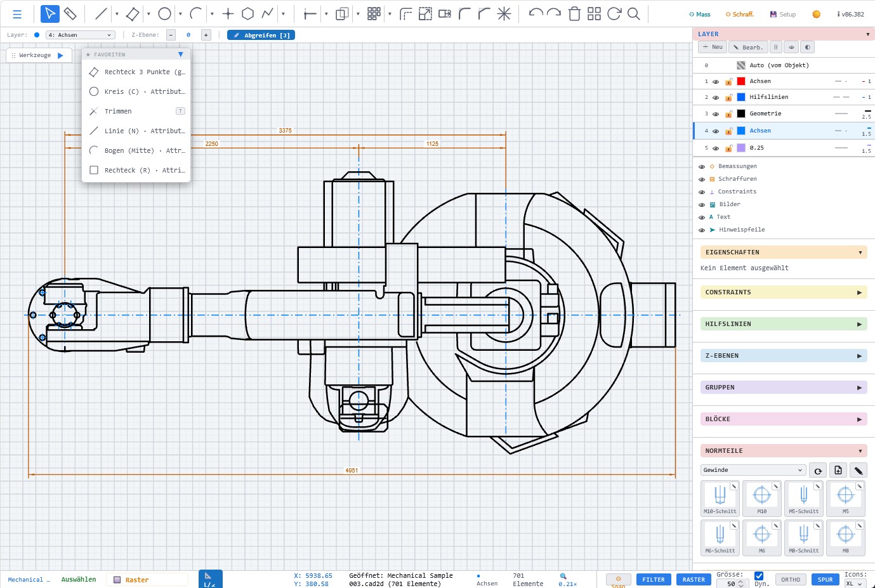Pick the eraser tool in toolbar
The height and width of the screenshot is (588, 875).
(70, 13)
